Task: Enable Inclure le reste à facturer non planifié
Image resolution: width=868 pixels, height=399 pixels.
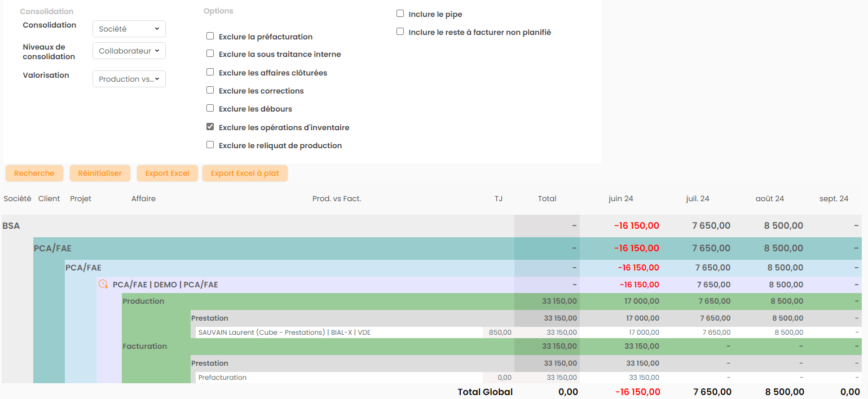Action: click(x=400, y=32)
